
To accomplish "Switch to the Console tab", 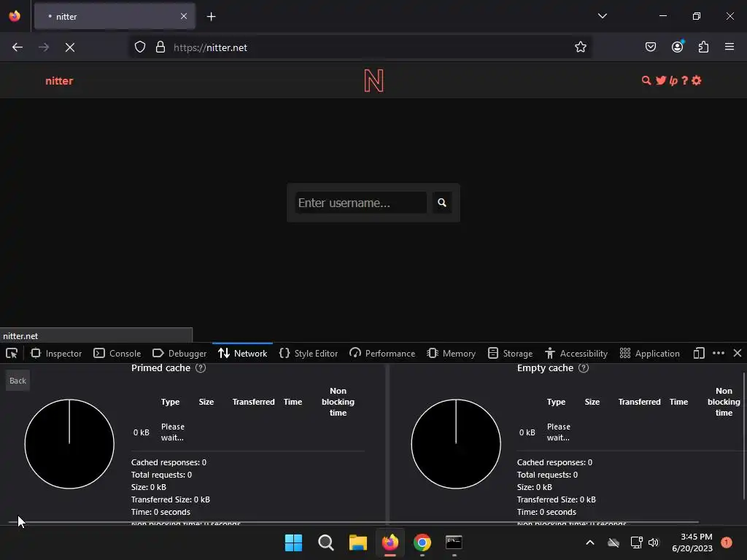I will 117,354.
